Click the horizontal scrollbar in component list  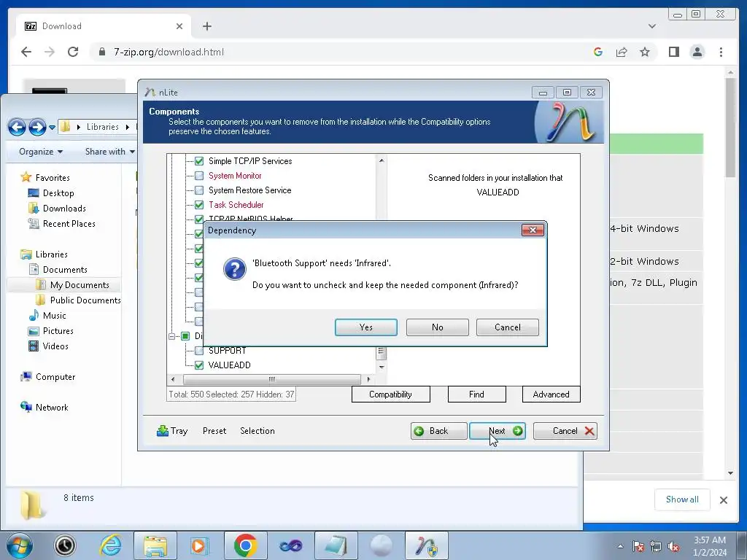coord(271,379)
